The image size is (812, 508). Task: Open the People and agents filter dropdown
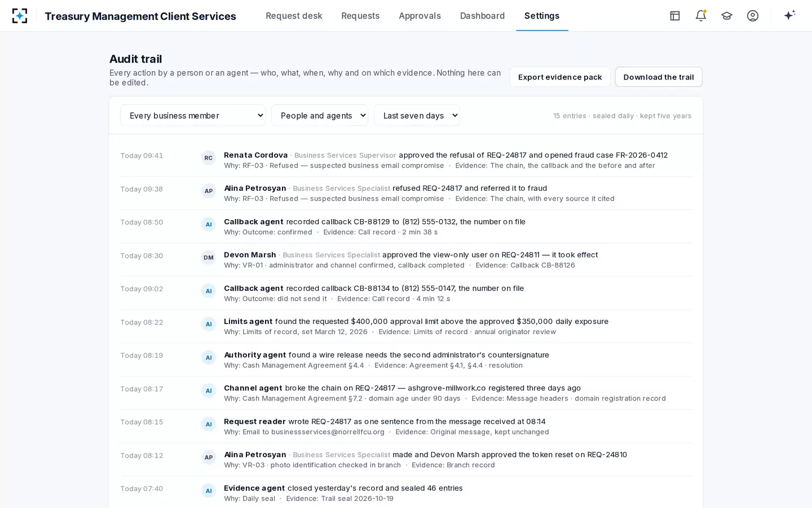(320, 115)
